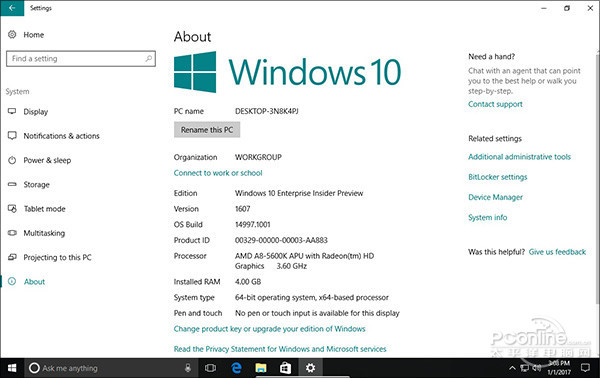
Task: Minimize the Settings window
Action: [x=544, y=8]
